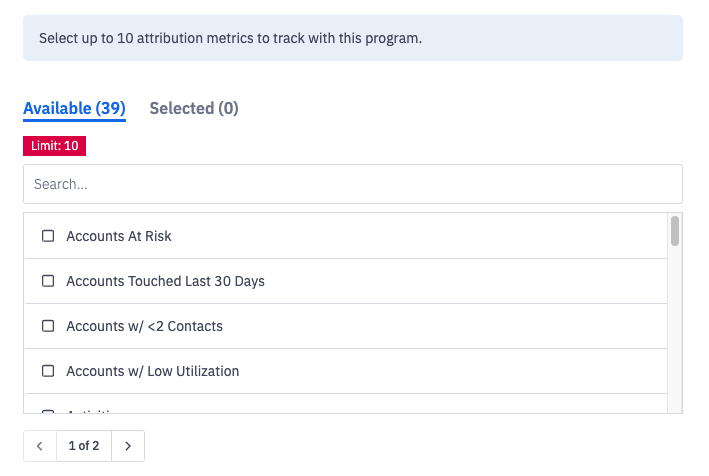Click the red Limit: 10 badge
This screenshot has height=476, width=709.
[55, 146]
